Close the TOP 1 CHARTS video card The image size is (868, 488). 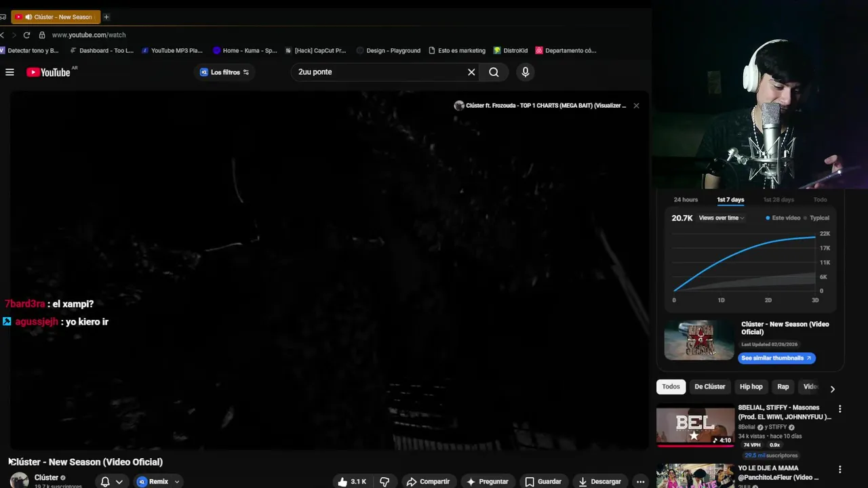pos(636,106)
